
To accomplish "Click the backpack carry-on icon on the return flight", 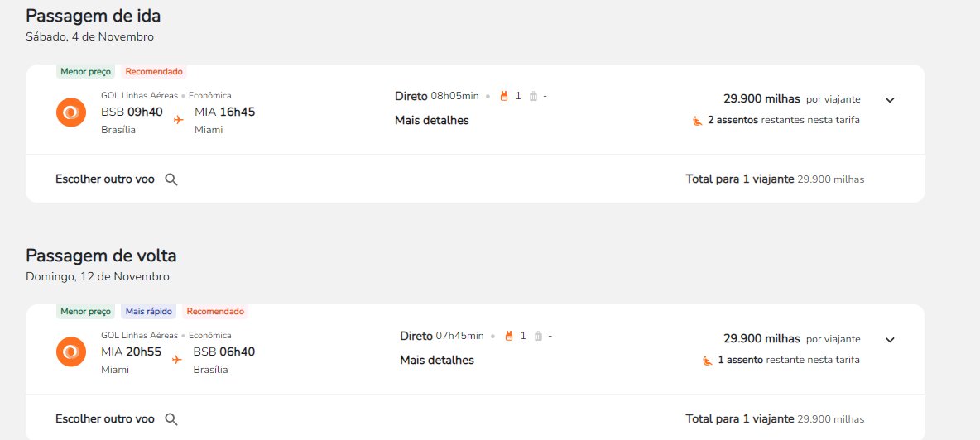I will click(x=509, y=336).
